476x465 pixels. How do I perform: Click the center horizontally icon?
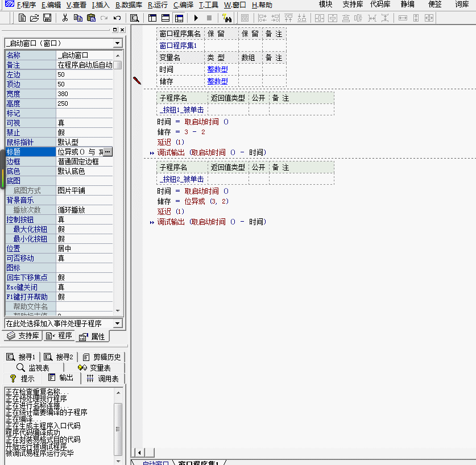320,18
